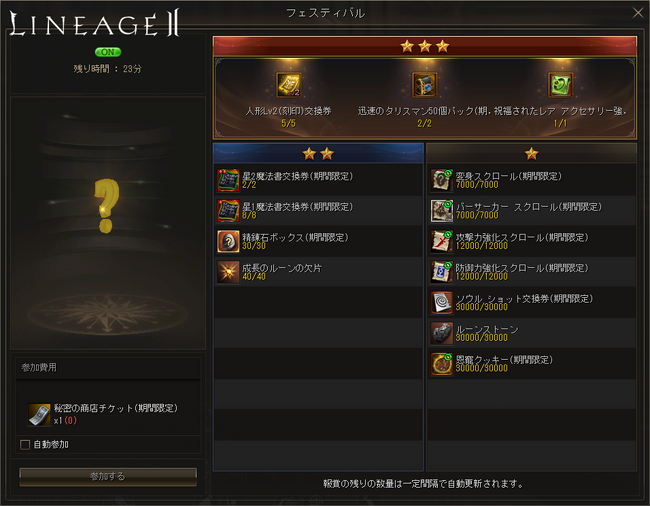
Task: Click the 人形Lv2(刻印)交換券 reward icon
Action: (289, 85)
